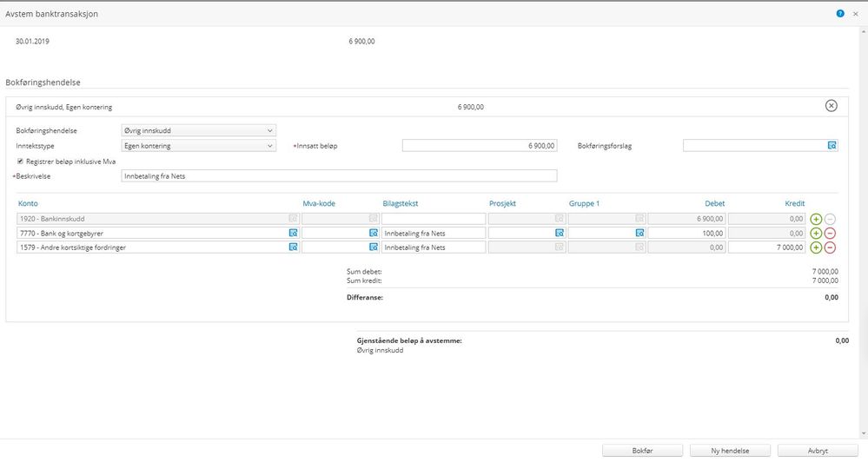868x462 pixels.
Task: Add a row after the 1920 Bankinnskudd line
Action: 816,219
